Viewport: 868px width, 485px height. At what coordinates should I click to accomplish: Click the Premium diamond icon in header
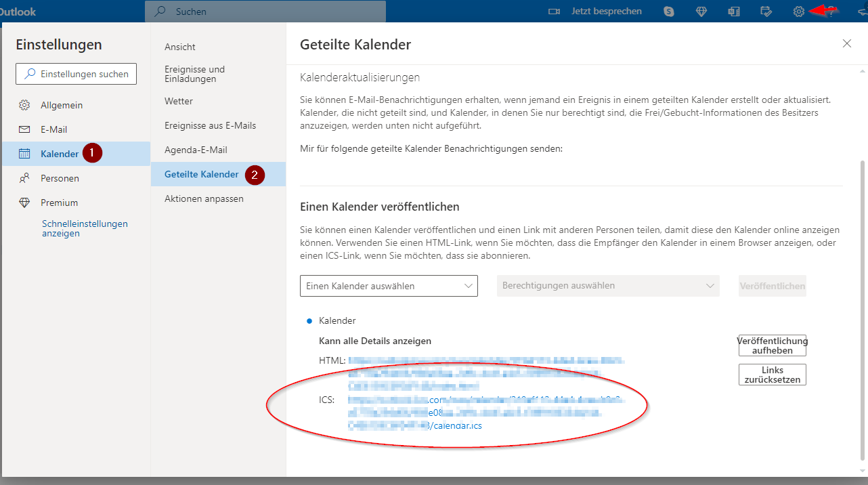[x=701, y=12]
